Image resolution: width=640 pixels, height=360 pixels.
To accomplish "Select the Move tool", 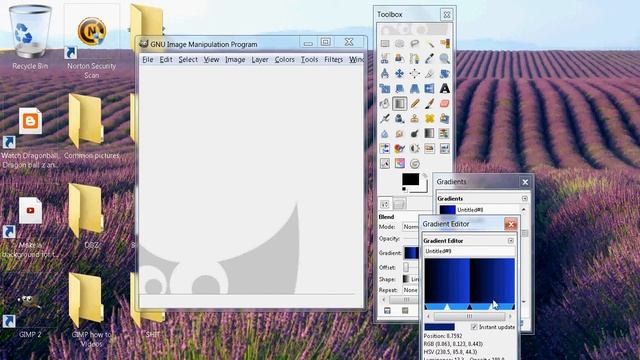I will click(x=400, y=73).
